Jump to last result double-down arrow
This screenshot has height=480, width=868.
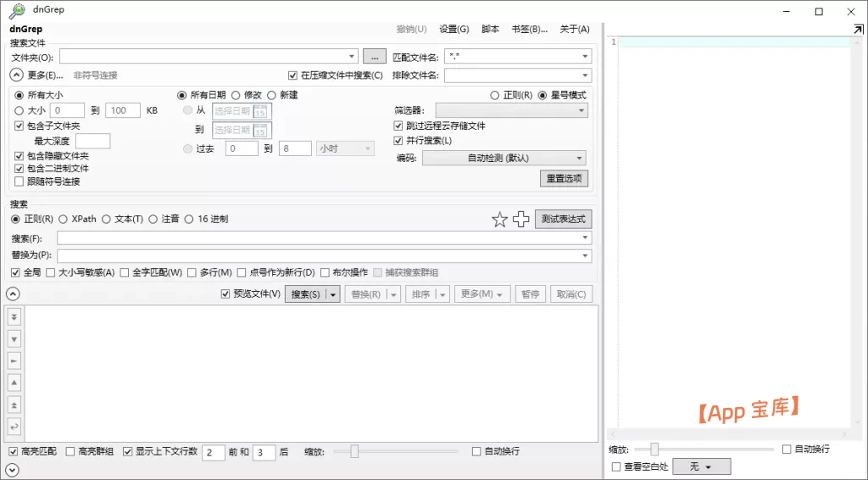pyautogui.click(x=14, y=317)
